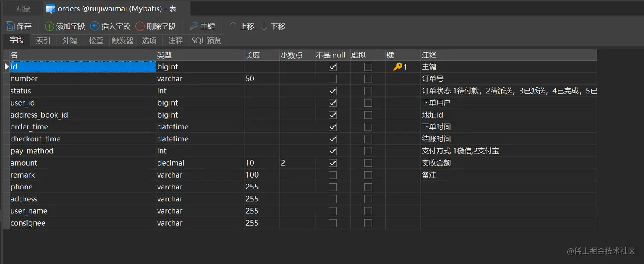This screenshot has height=264, width=644.
Task: Click the Move Down arrow icon
Action: tap(264, 26)
